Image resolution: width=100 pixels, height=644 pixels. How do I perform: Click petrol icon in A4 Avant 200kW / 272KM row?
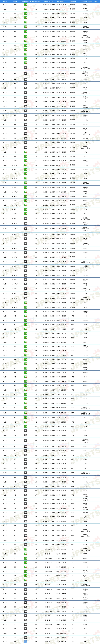click(x=26, y=205)
